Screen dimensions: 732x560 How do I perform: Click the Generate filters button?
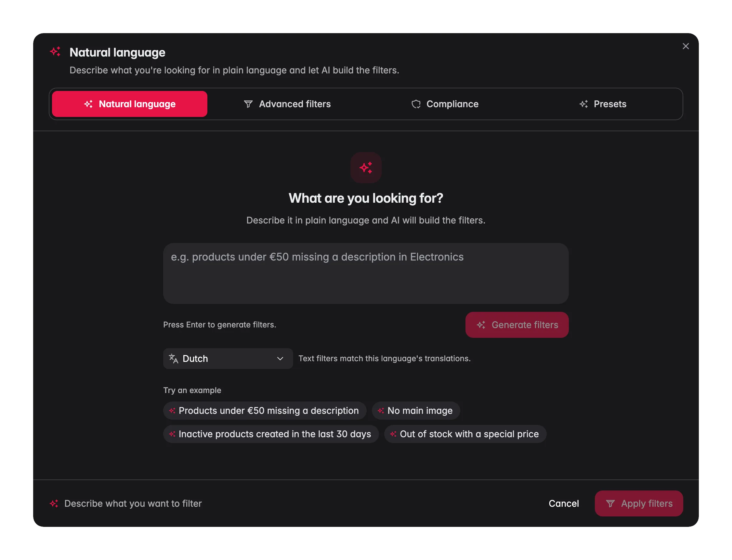click(517, 325)
